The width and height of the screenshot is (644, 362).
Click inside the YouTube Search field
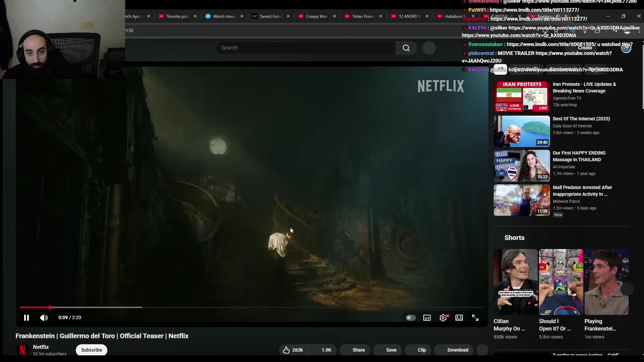point(306,48)
